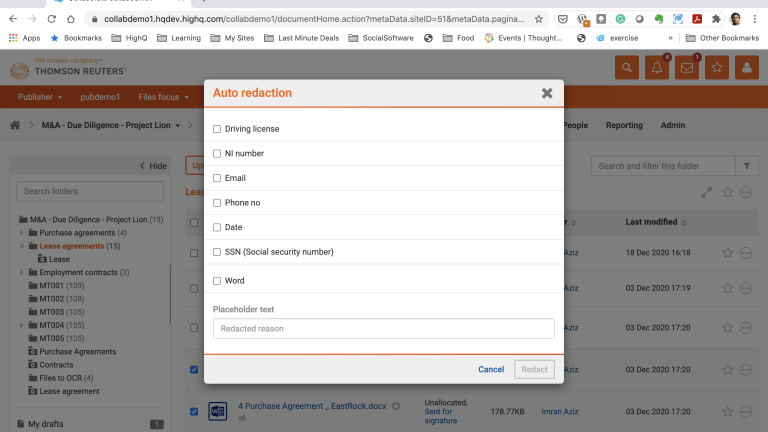Click the favorites star icon in header
Viewport: 768px width, 432px height.
[716, 68]
